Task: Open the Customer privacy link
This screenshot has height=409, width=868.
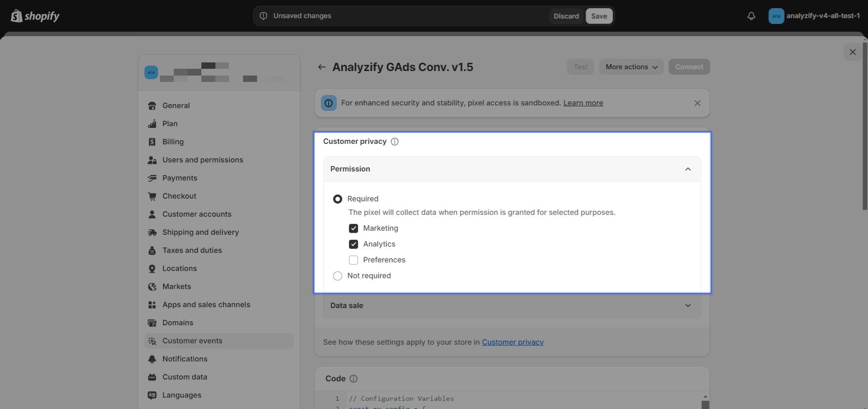Action: [x=513, y=342]
